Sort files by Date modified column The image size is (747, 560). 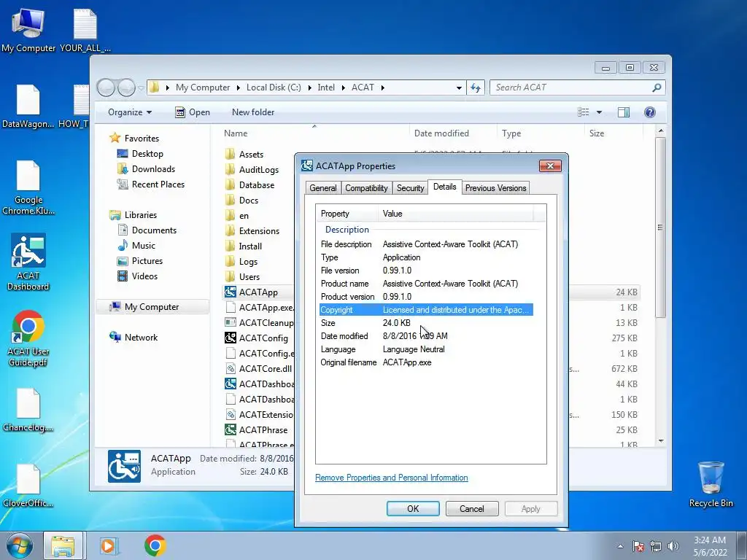452,133
